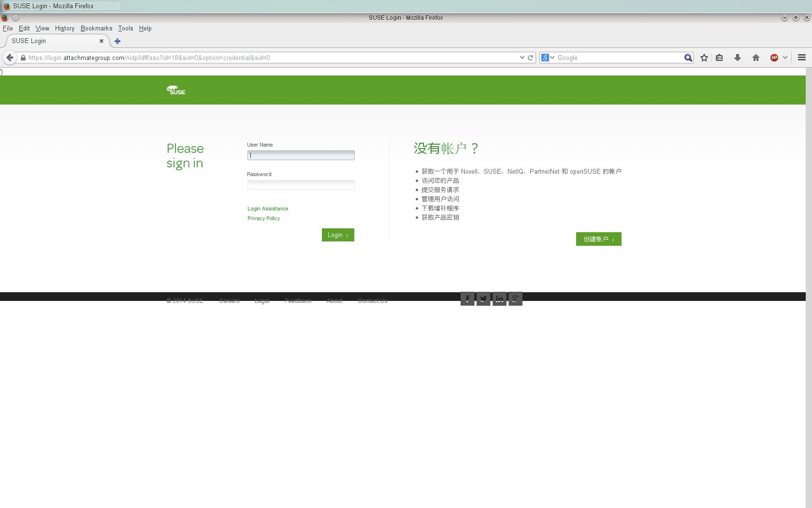Click the Google Plus icon in footer
812x508 pixels.
pyautogui.click(x=515, y=299)
